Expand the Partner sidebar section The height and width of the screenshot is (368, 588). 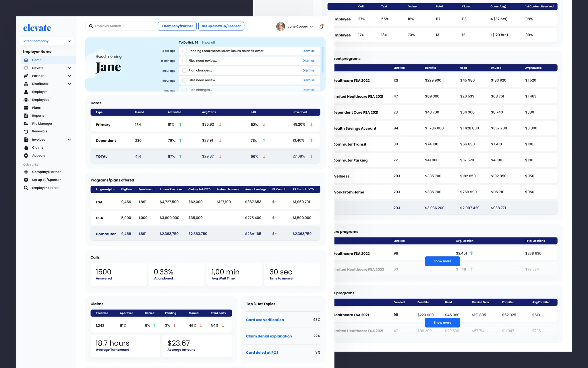click(69, 76)
